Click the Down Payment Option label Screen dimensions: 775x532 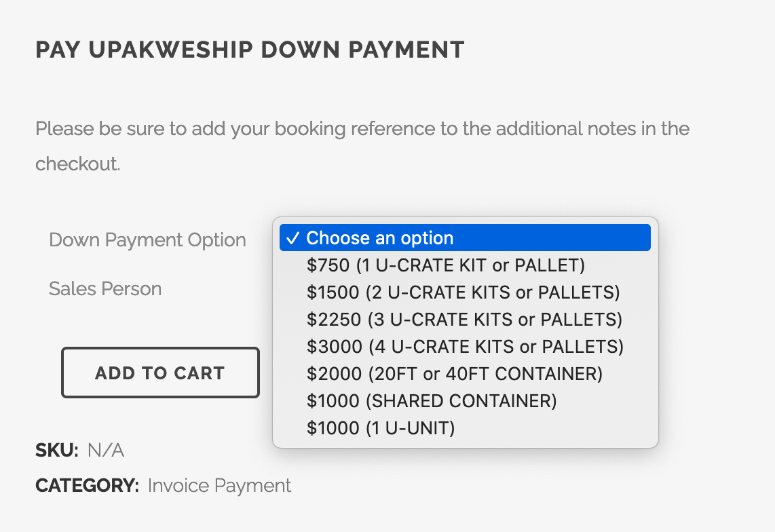[x=147, y=240]
